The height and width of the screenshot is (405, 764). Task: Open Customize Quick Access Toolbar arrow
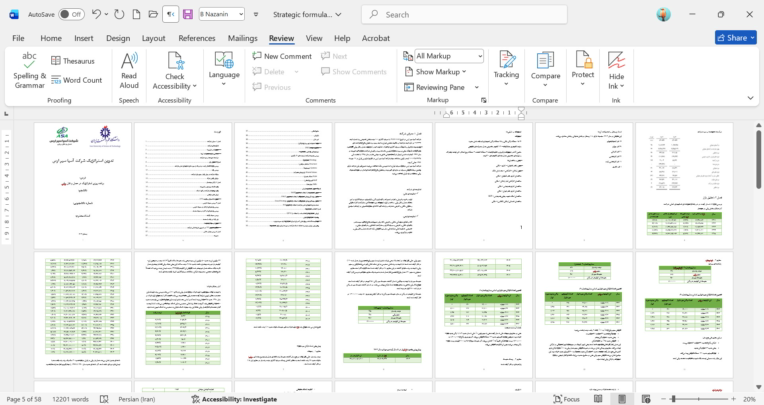coord(256,15)
